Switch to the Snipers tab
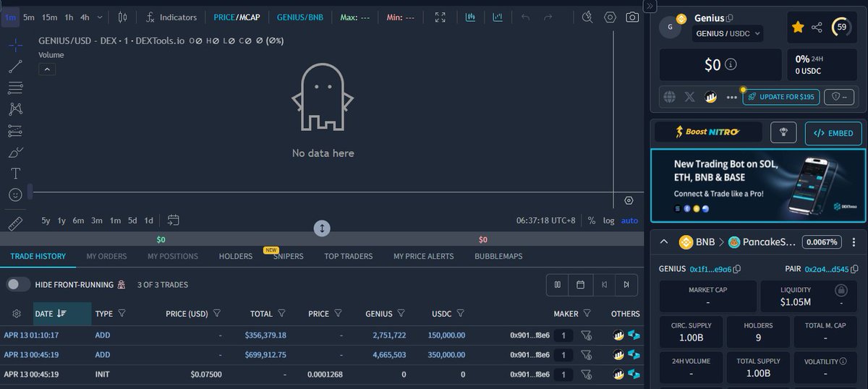The width and height of the screenshot is (868, 389). [x=289, y=256]
